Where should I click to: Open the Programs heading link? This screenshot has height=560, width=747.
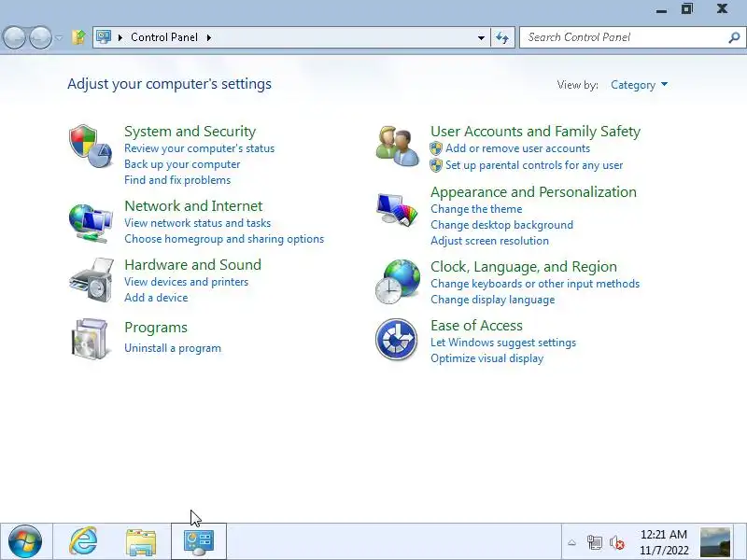click(x=156, y=328)
